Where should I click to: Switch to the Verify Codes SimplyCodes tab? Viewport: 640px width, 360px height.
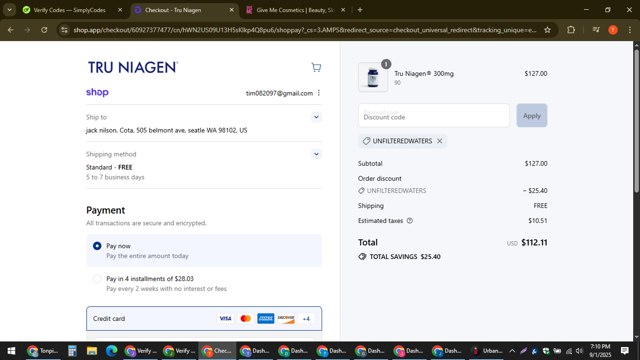click(69, 10)
